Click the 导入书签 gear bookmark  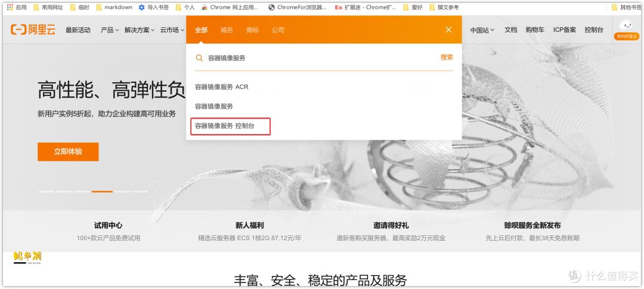pyautogui.click(x=154, y=7)
